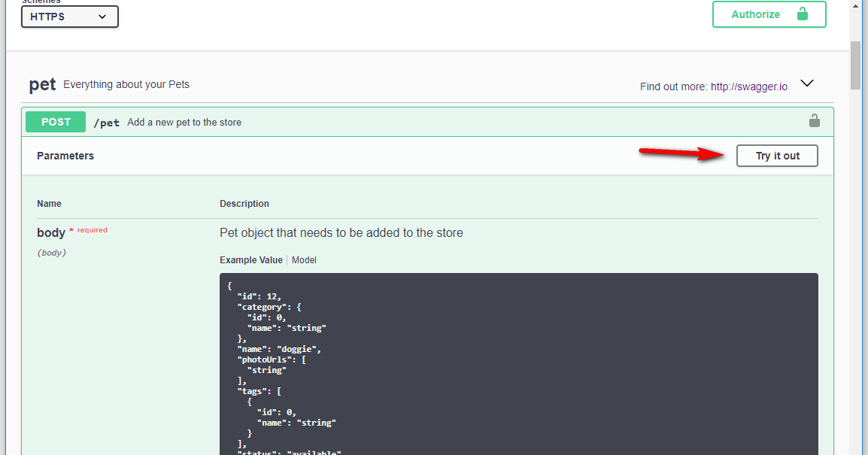Viewport: 868px width, 455px height.
Task: Click the /pet endpoint path label
Action: pos(106,122)
